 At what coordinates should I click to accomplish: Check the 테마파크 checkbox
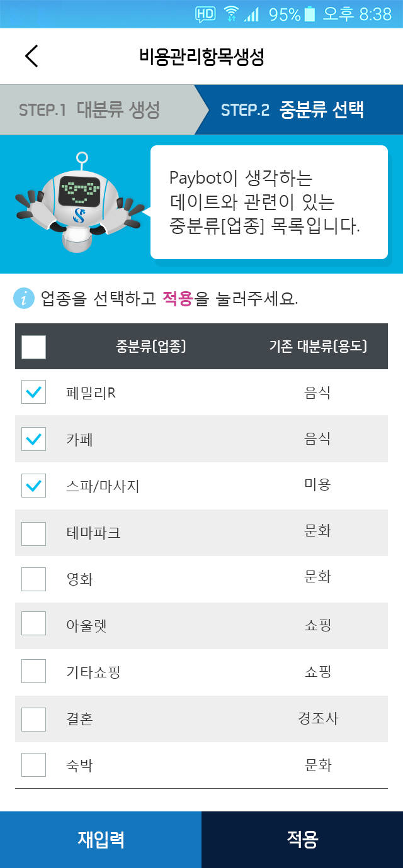pos(33,532)
